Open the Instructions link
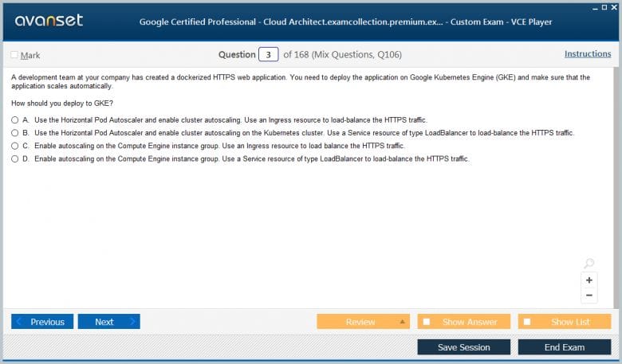The width and height of the screenshot is (622, 364). [588, 54]
